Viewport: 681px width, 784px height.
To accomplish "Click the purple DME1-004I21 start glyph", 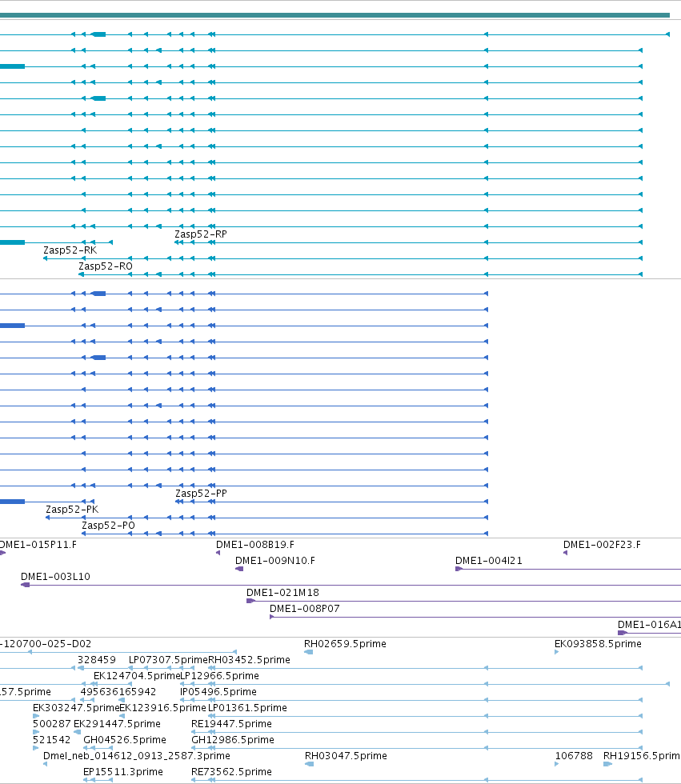I will (x=459, y=569).
